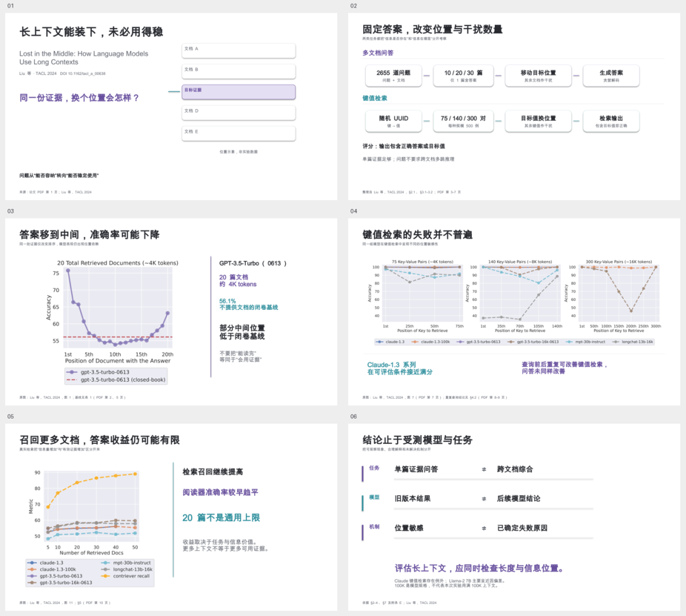Click the 56.1% closed-book baseline figure

(x=248, y=304)
